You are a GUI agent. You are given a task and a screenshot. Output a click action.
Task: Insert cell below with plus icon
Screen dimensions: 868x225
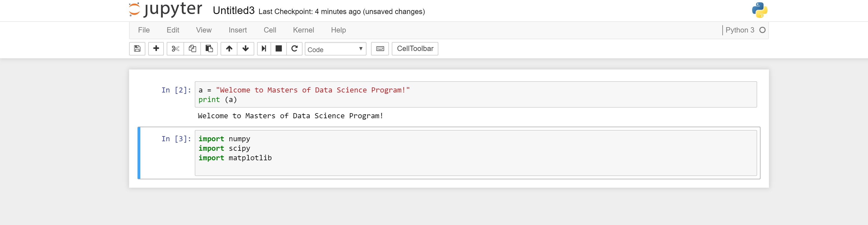tap(156, 49)
